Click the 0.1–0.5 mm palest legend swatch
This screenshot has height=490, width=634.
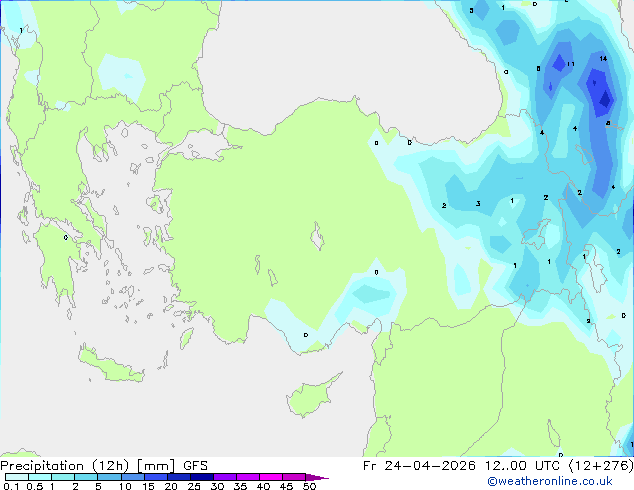(x=17, y=477)
